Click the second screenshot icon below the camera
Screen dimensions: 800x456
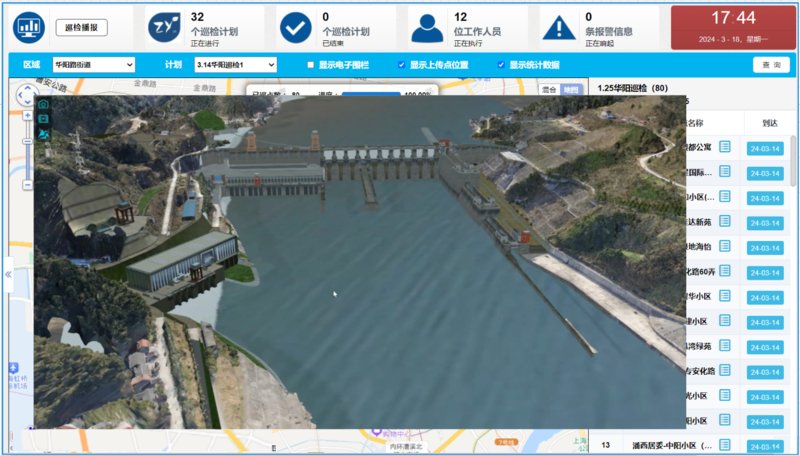point(42,119)
